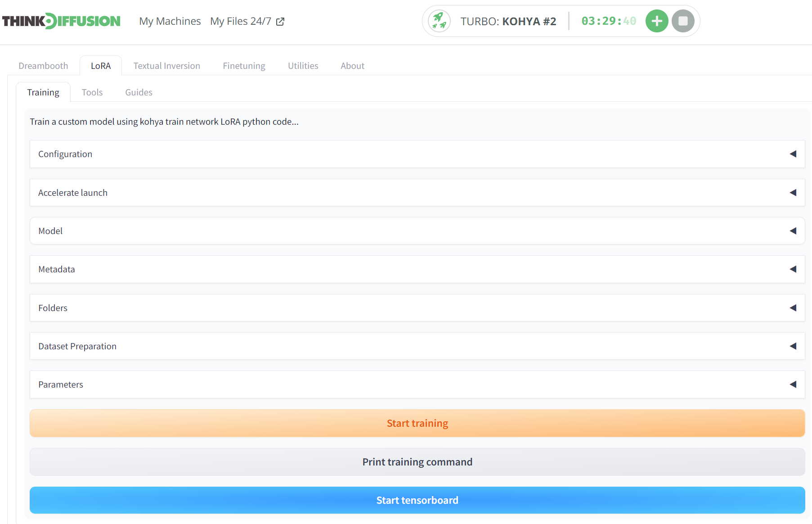Expand the Folders section arrow
The height and width of the screenshot is (524, 812).
[x=793, y=308]
